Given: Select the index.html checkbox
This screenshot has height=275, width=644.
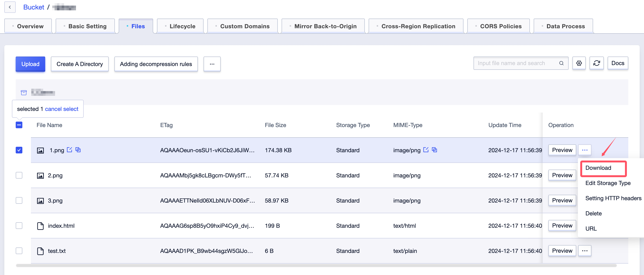Looking at the screenshot, I should click(19, 226).
